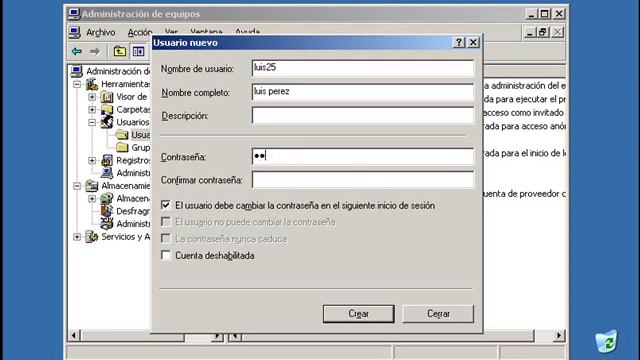Image resolution: width=640 pixels, height=360 pixels.
Task: Select the Grupos tree item
Action: click(x=140, y=147)
